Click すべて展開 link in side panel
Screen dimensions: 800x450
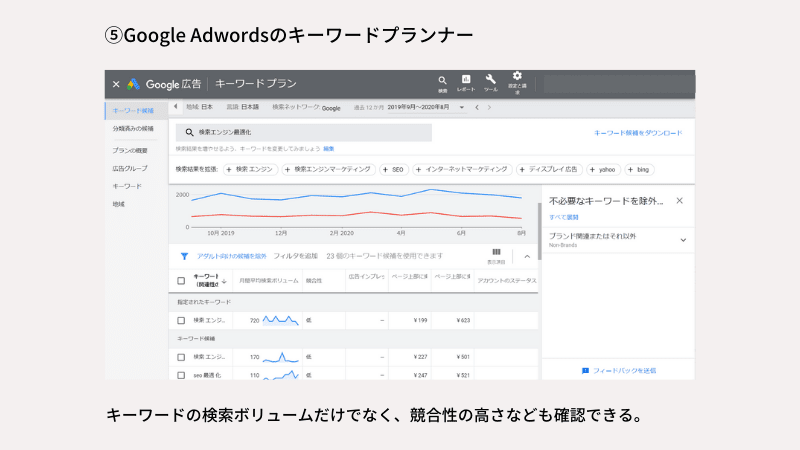563,217
